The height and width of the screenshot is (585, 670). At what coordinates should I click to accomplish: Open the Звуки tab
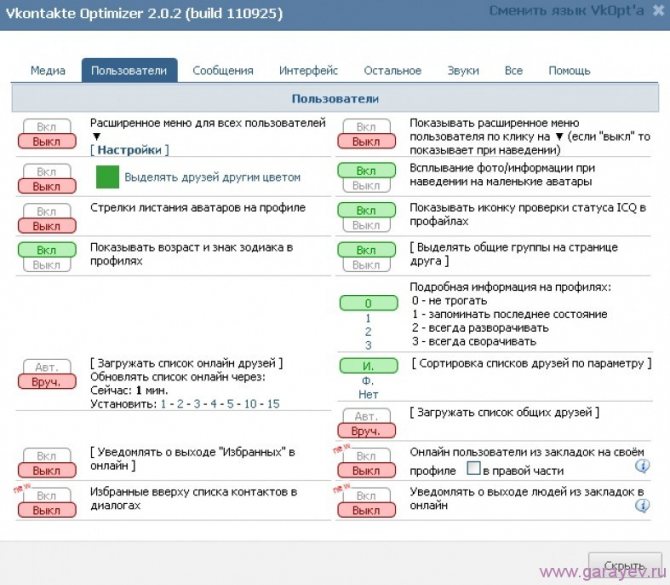coord(463,71)
